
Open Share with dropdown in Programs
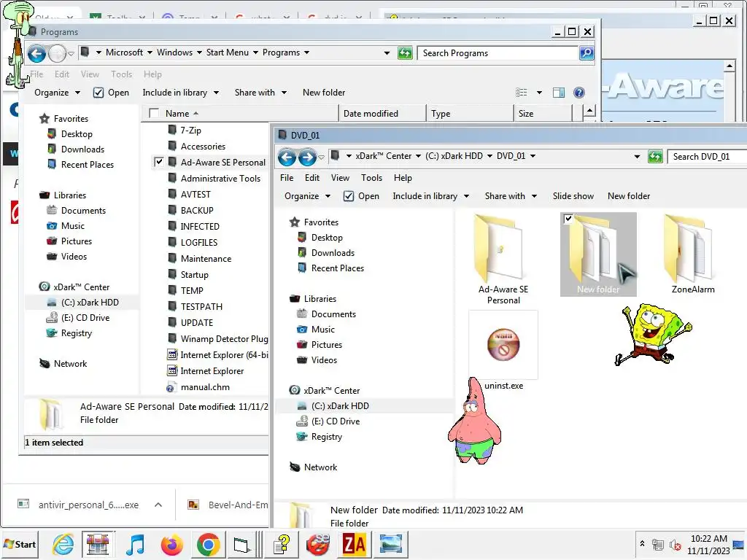tap(260, 93)
